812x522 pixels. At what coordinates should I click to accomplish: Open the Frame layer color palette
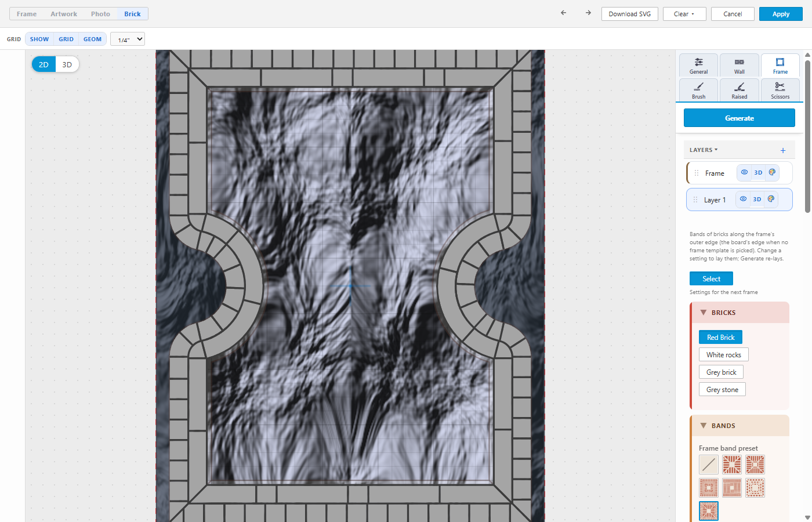click(x=772, y=172)
